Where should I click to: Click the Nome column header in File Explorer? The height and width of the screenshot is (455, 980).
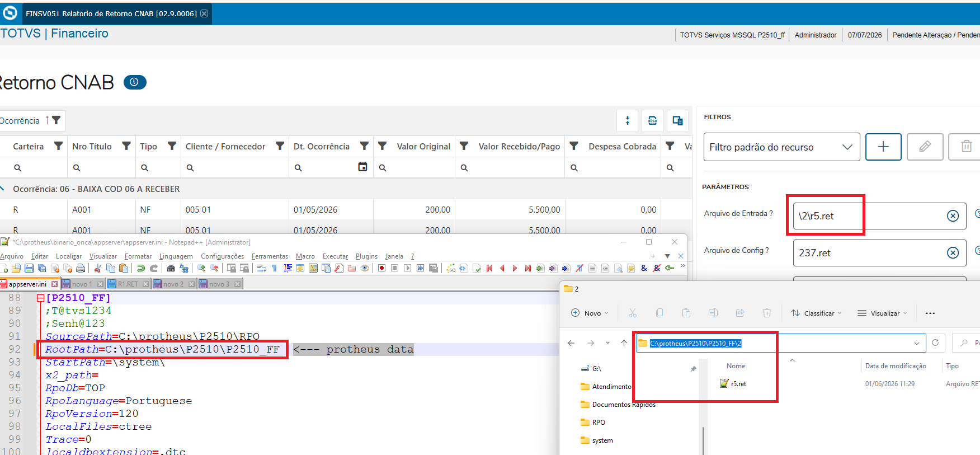coord(736,366)
